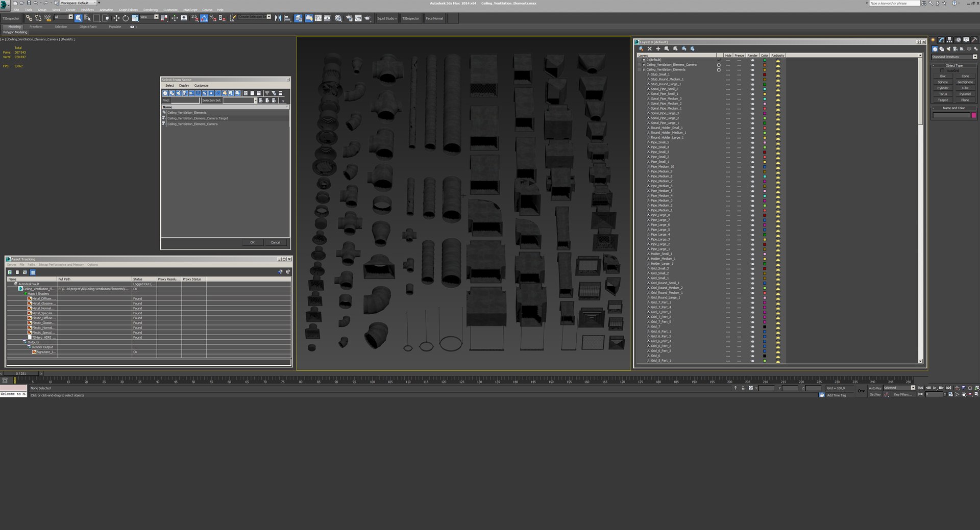Click the Render teapot icon

(367, 18)
